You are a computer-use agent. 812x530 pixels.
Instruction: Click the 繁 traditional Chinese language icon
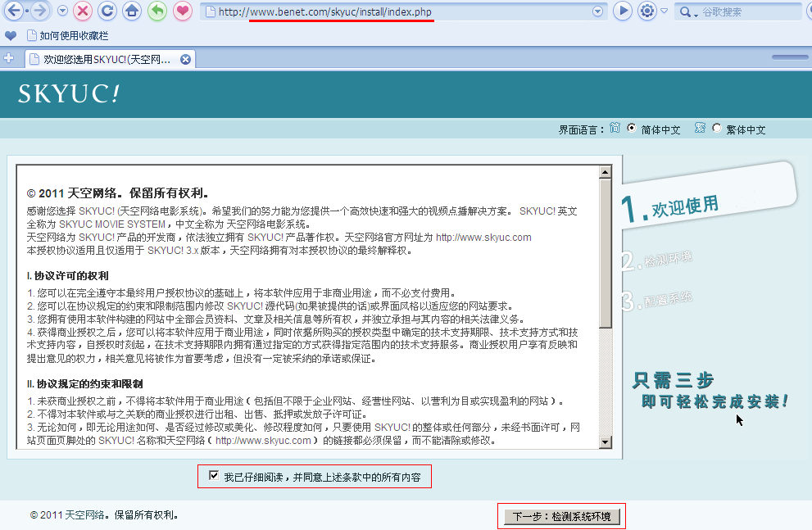click(x=700, y=128)
